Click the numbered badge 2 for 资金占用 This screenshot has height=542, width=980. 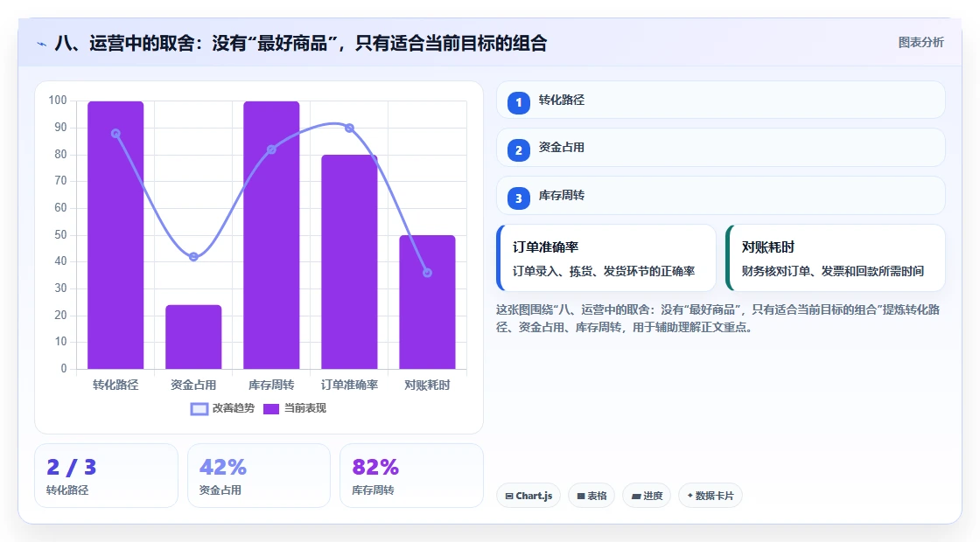pos(518,149)
